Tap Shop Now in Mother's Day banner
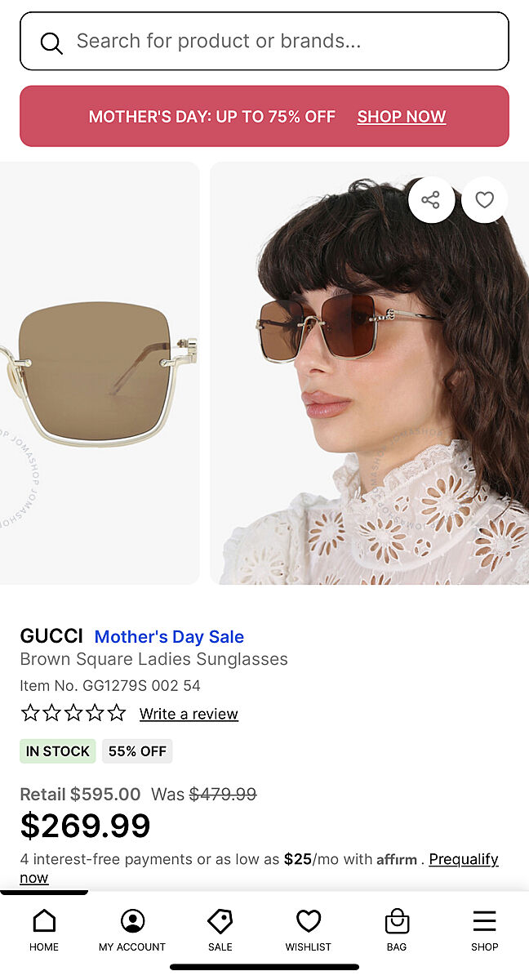 point(402,117)
